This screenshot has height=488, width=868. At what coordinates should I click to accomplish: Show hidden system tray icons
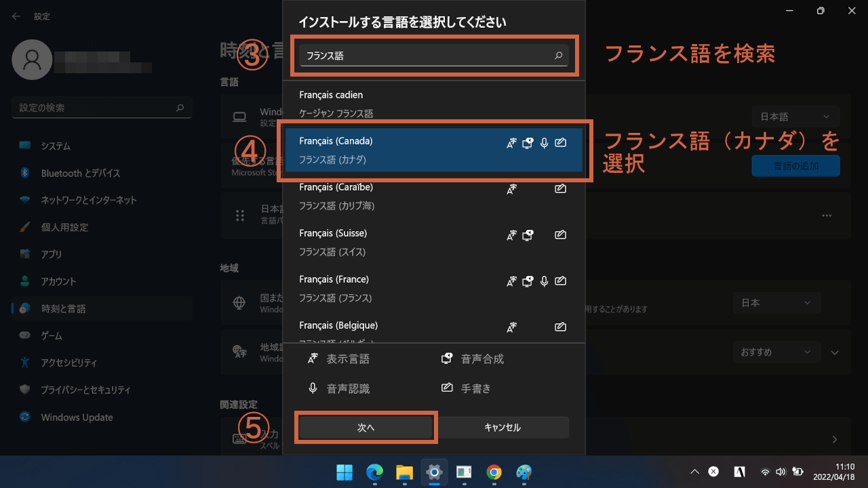coord(694,472)
